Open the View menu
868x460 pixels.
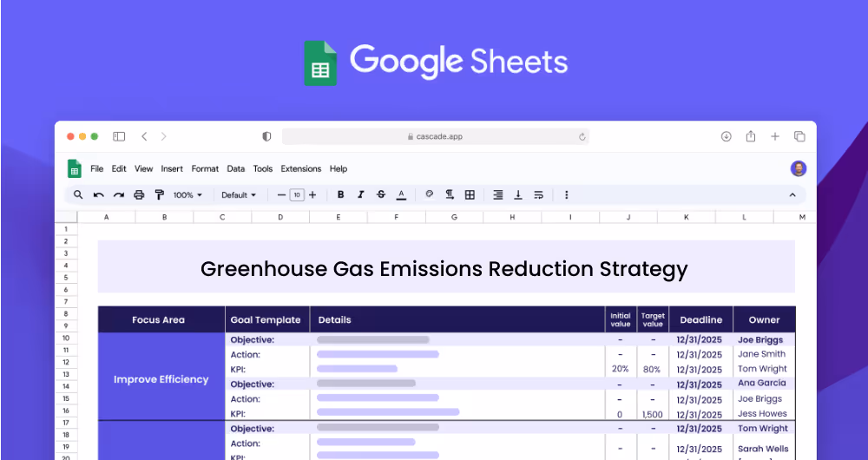tap(143, 169)
